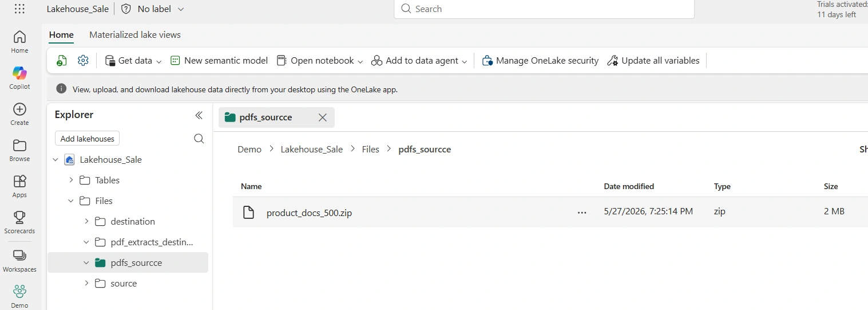Click the sensitivity label shield icon

(x=126, y=9)
